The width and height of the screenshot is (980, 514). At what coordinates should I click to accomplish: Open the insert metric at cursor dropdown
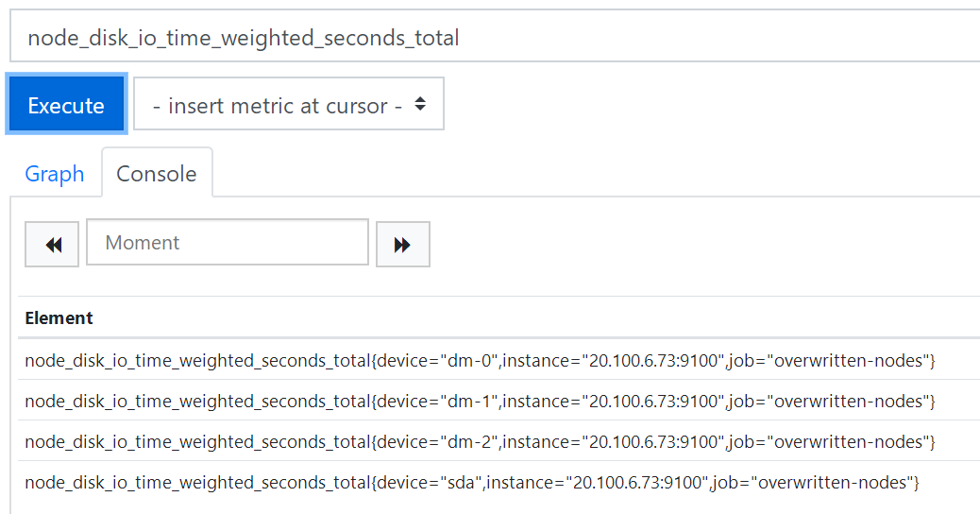click(x=289, y=105)
